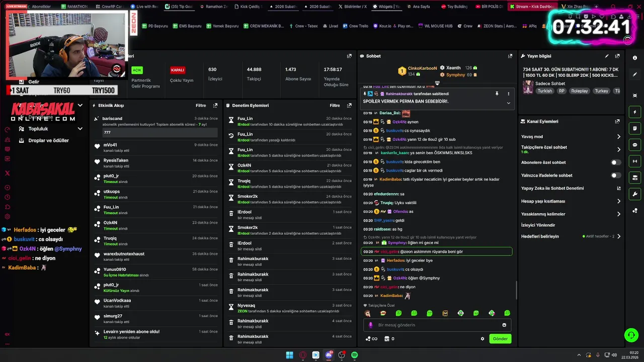This screenshot has width=644, height=362.
Task: Open Filtre in Etkinlik Akışı
Action: click(201, 106)
